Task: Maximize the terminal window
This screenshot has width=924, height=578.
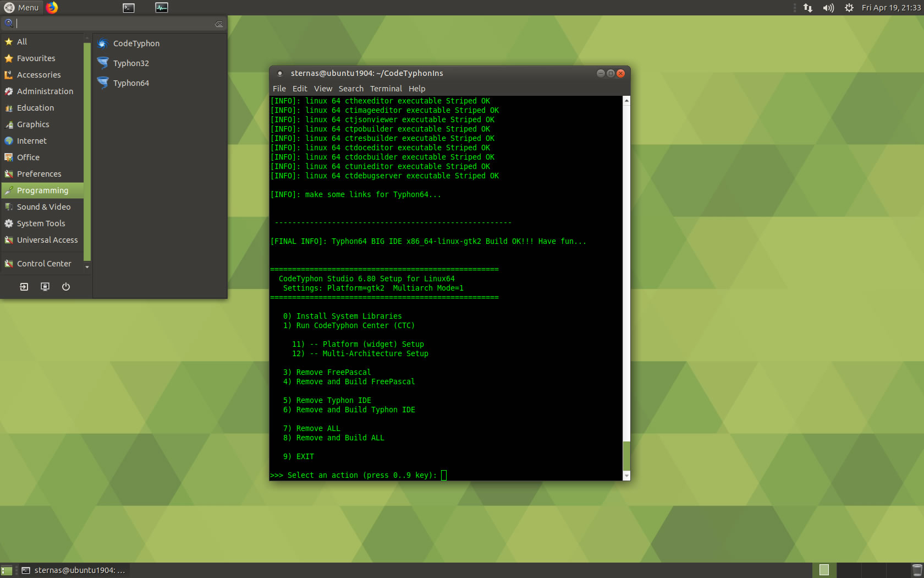Action: coord(610,73)
